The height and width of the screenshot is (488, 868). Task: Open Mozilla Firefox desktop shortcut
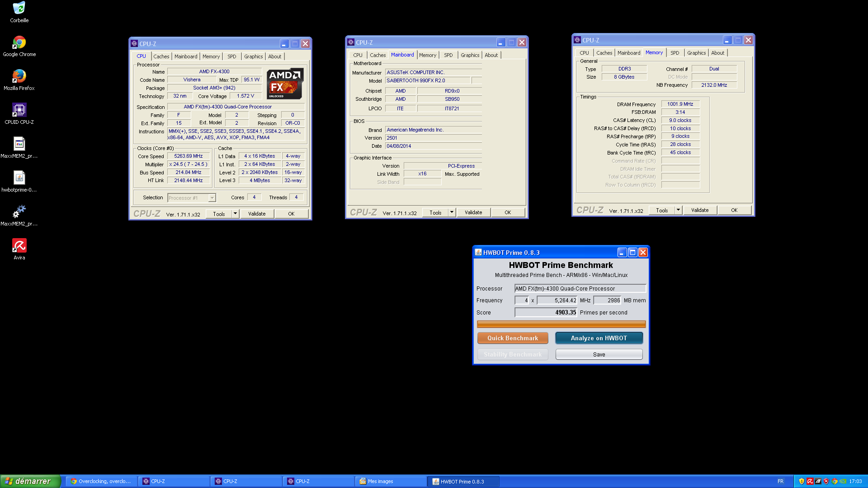[19, 80]
